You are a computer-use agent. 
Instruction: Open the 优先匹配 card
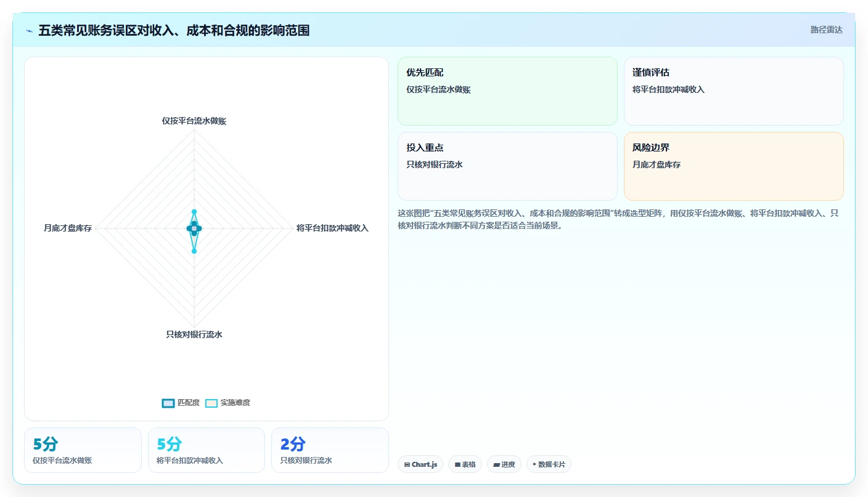pos(507,91)
